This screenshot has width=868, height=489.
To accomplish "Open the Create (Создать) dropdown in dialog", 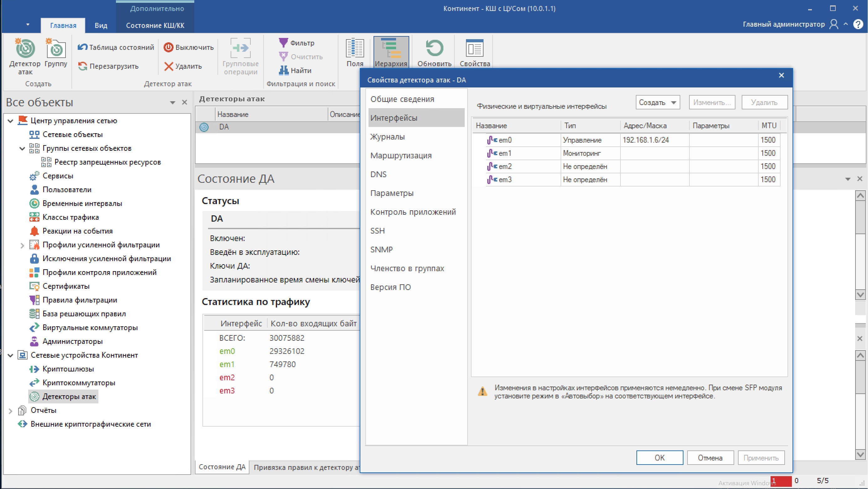I will pos(657,103).
